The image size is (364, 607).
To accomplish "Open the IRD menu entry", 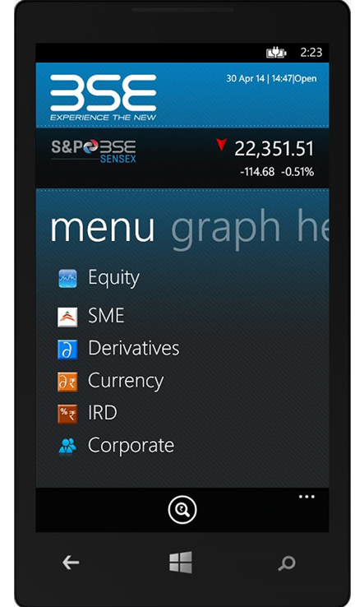I will point(103,413).
